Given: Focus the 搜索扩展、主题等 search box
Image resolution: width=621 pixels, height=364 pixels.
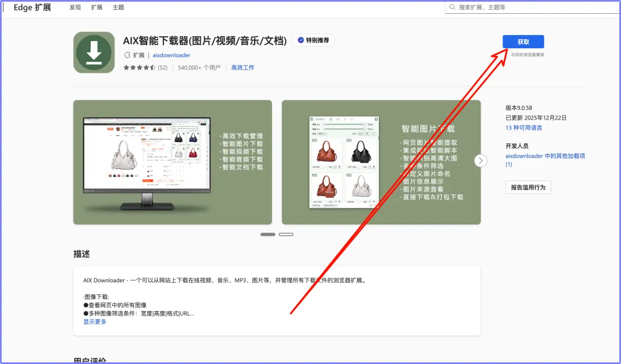Looking at the screenshot, I should [x=532, y=7].
